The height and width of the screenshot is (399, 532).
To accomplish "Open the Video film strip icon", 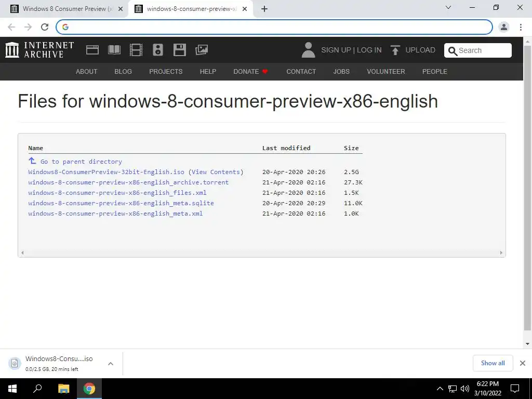I will click(136, 50).
